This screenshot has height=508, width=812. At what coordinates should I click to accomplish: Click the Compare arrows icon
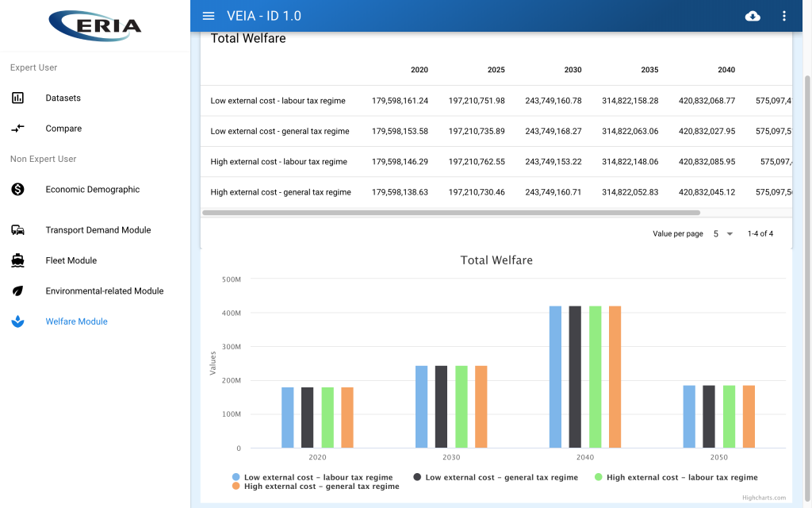tap(17, 128)
